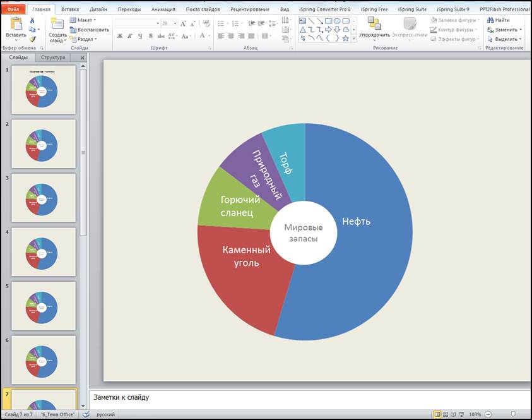Screen dimensions: 532x420
Task: Click the Восстановить button
Action: click(90, 30)
